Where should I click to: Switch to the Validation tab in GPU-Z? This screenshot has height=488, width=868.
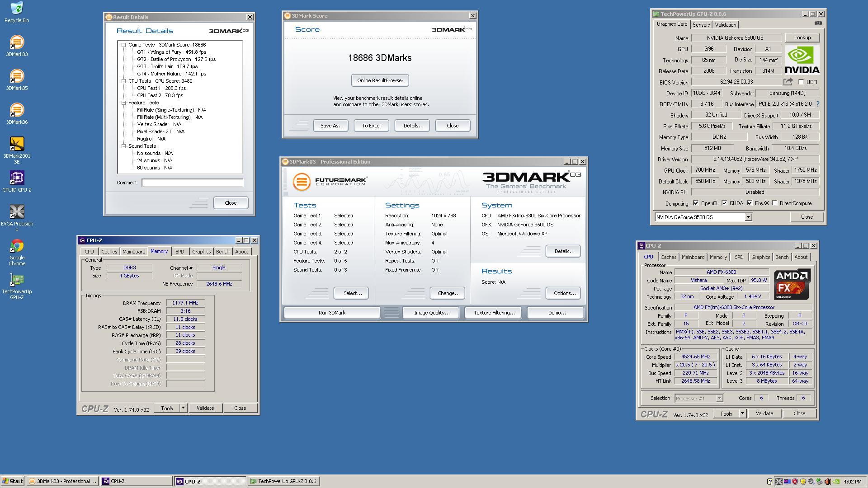point(726,25)
